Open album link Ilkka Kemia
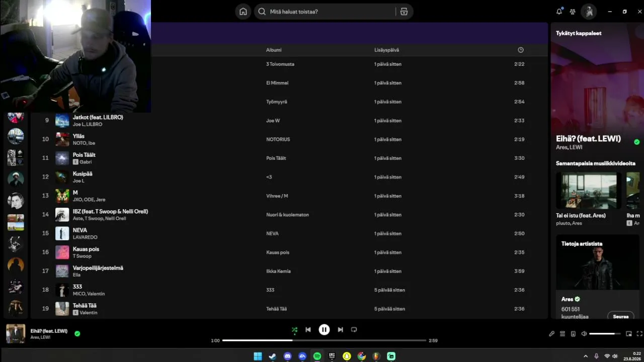This screenshot has width=644, height=362. (278, 271)
